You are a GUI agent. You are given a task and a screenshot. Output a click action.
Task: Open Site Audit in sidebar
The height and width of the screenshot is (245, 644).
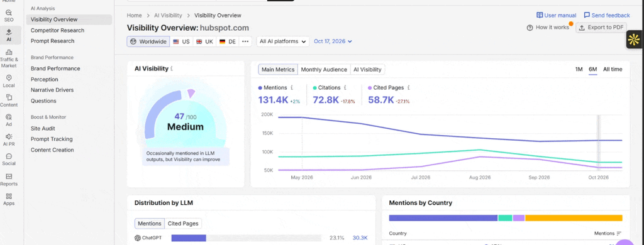point(43,128)
